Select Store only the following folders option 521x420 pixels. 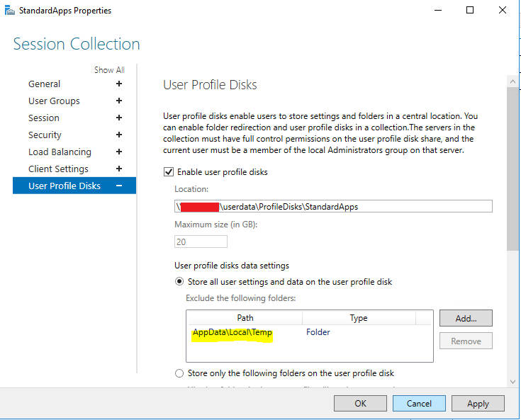tap(179, 373)
